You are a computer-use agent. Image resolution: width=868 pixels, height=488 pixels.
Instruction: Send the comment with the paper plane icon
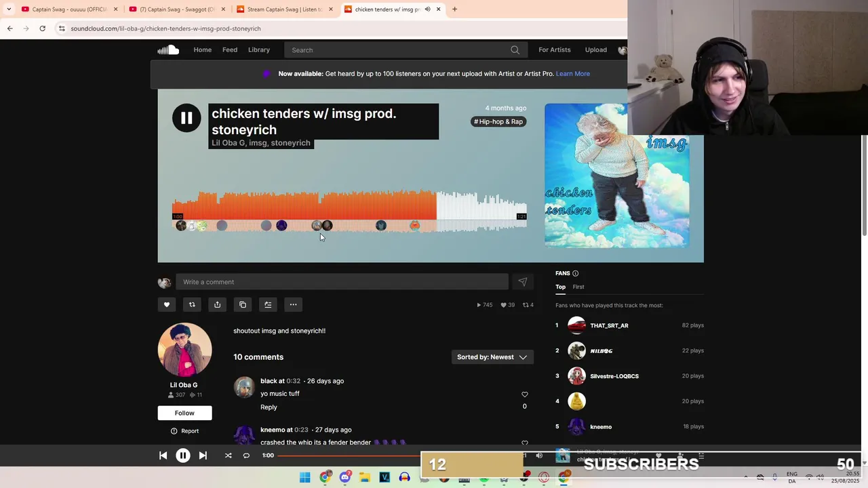[522, 282]
